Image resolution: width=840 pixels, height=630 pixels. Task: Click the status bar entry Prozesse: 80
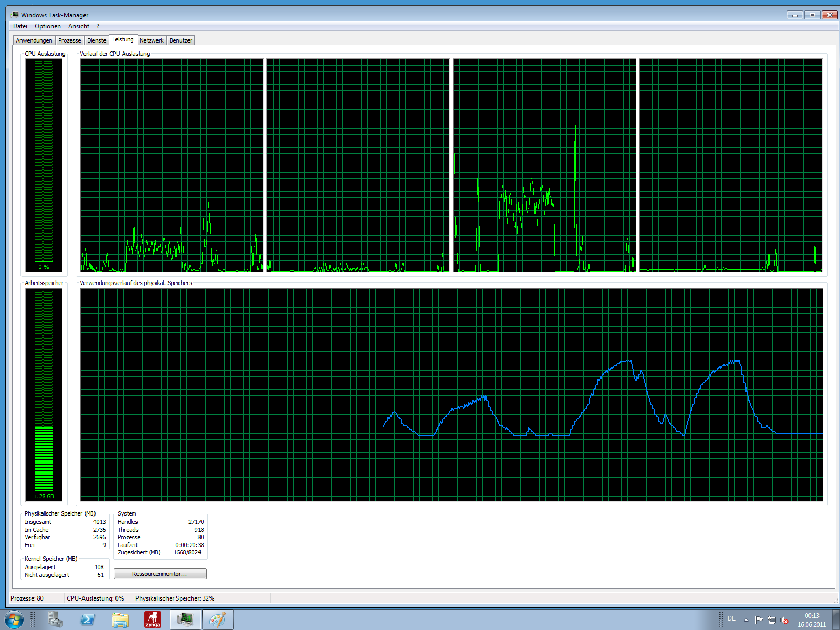point(27,598)
